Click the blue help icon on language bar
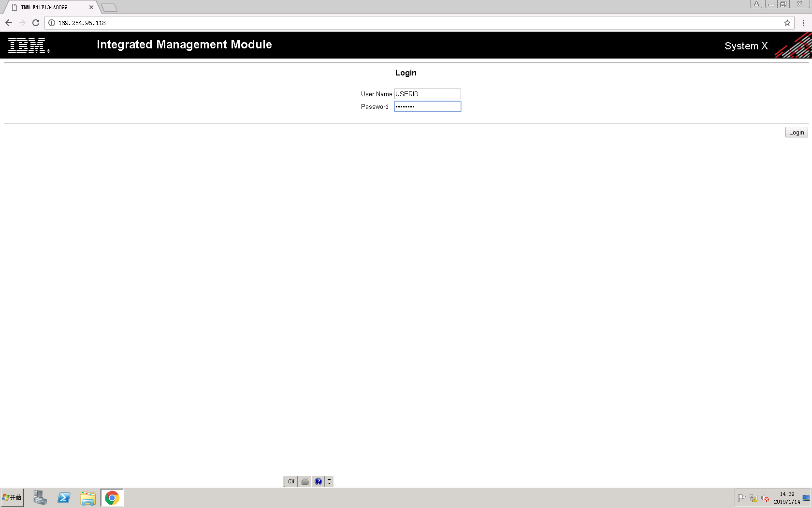The image size is (812, 508). [x=318, y=481]
